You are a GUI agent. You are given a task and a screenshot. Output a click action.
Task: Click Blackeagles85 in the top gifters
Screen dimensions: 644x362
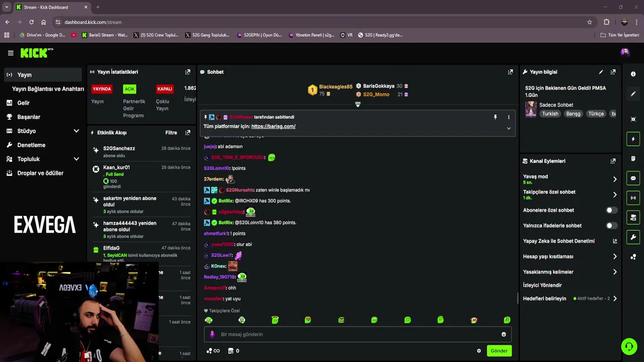[x=336, y=86]
